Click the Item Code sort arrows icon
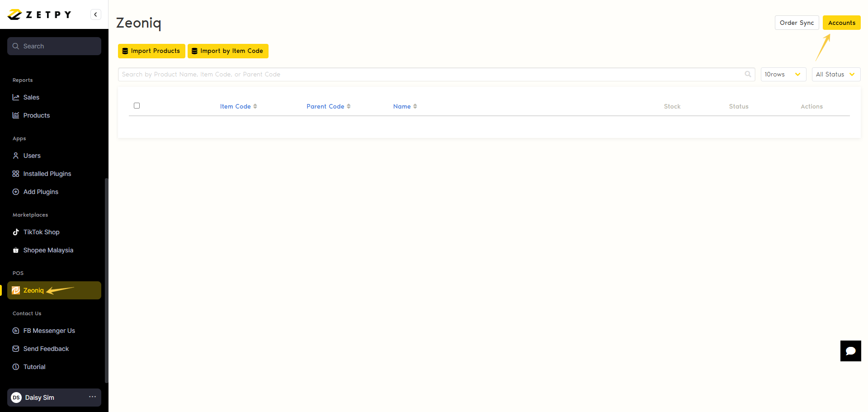 point(255,106)
